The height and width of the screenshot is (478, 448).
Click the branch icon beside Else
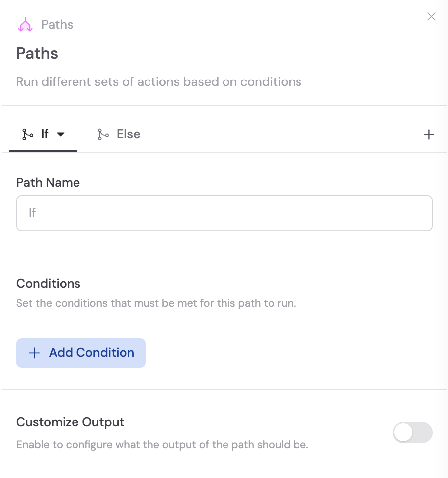point(103,134)
